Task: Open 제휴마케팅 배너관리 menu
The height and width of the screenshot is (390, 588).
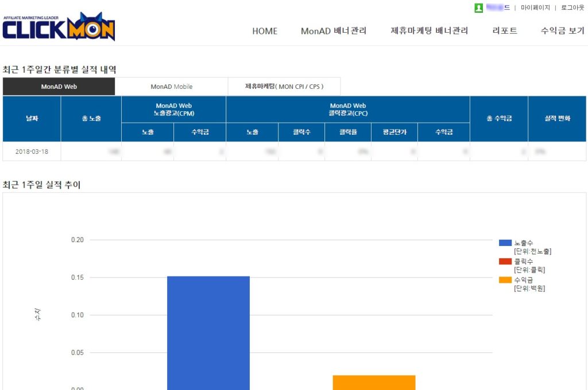Action: (429, 31)
